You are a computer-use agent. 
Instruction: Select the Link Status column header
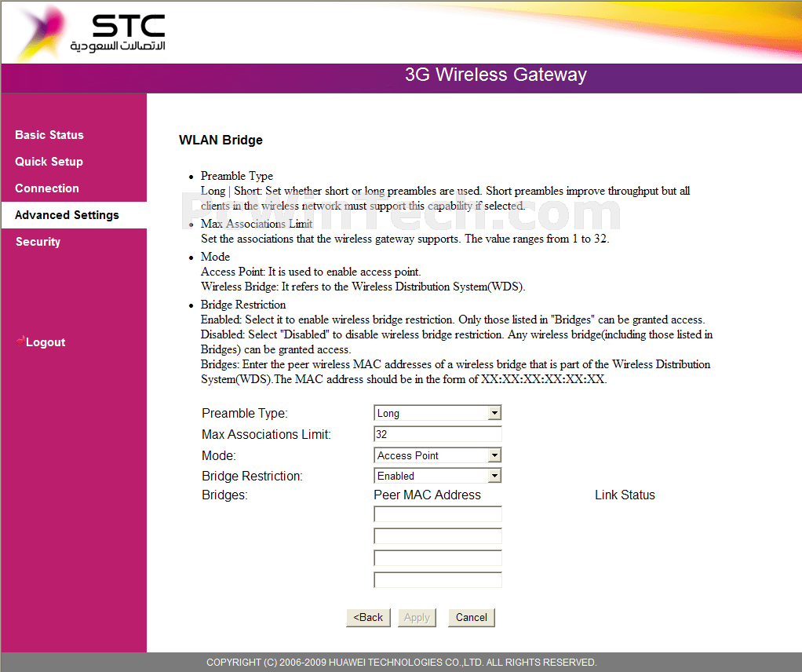625,495
